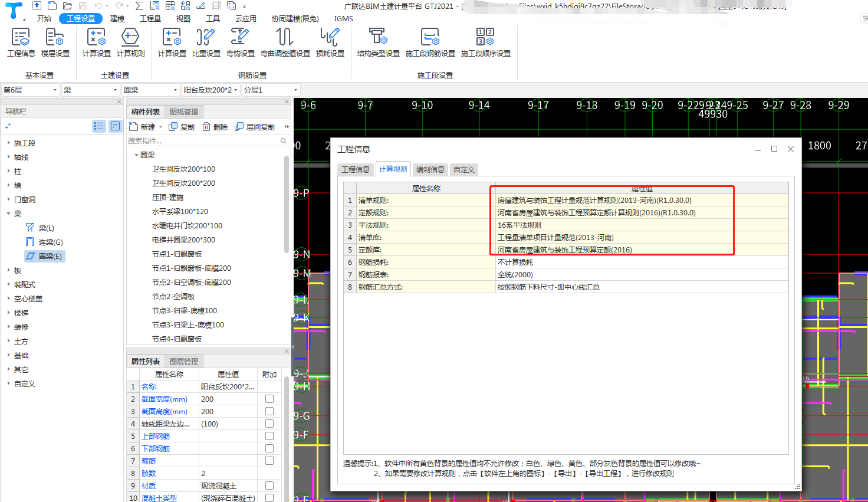Switch to 自定义 tab in dialog
Screen dimensions: 868x502
click(463, 169)
